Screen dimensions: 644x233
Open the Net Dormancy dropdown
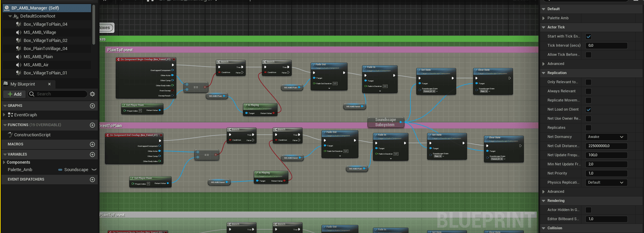click(x=606, y=137)
